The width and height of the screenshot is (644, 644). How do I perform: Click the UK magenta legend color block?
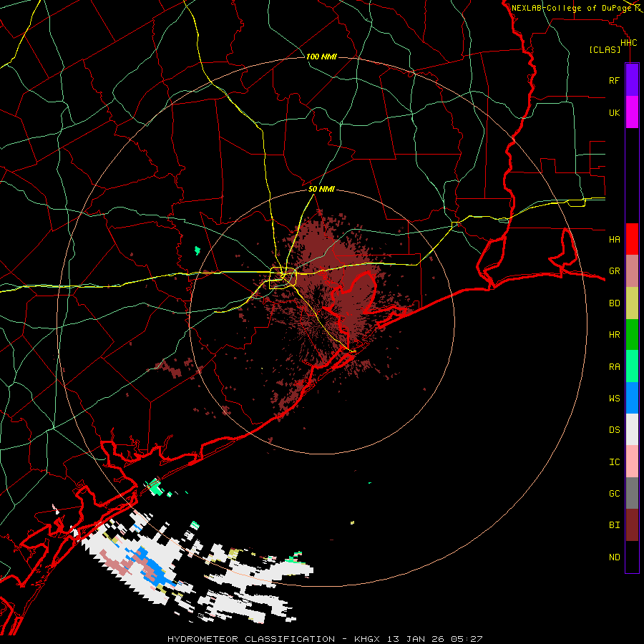632,112
